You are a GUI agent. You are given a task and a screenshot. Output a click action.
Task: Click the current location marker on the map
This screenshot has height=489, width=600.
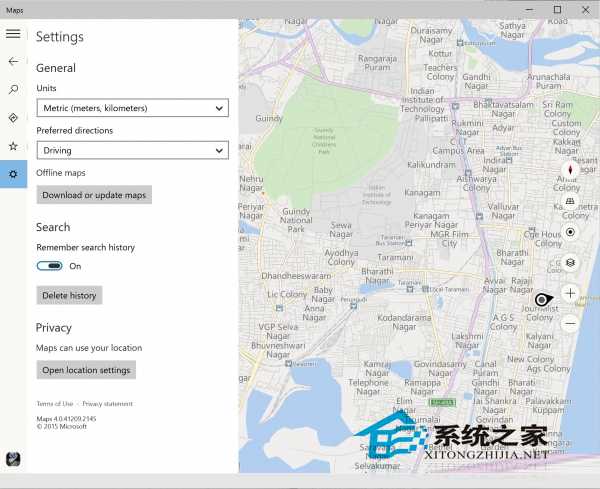[543, 300]
